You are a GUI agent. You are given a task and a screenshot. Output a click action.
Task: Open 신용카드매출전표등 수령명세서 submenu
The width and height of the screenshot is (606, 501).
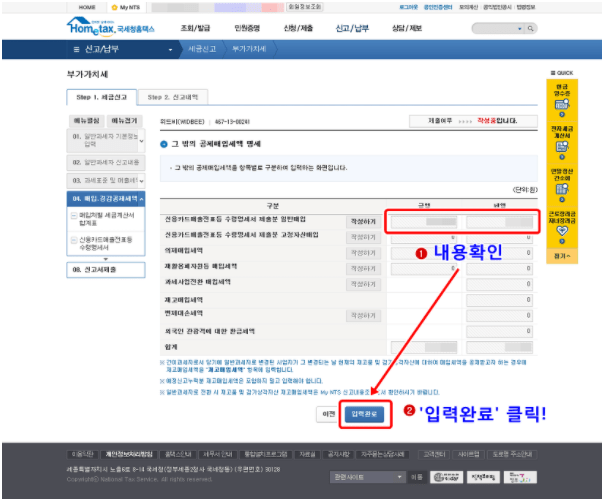[x=106, y=244]
